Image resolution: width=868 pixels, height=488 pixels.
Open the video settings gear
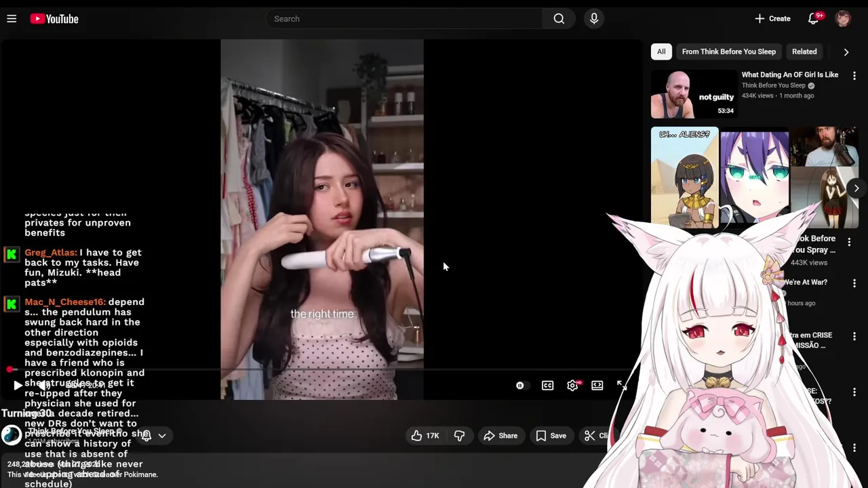pyautogui.click(x=572, y=386)
